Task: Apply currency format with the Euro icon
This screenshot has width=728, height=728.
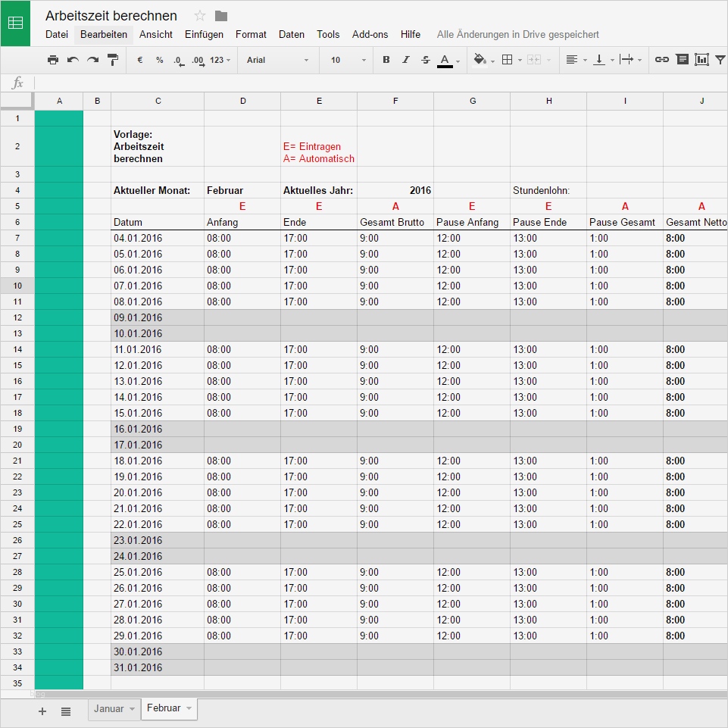Action: [139, 59]
